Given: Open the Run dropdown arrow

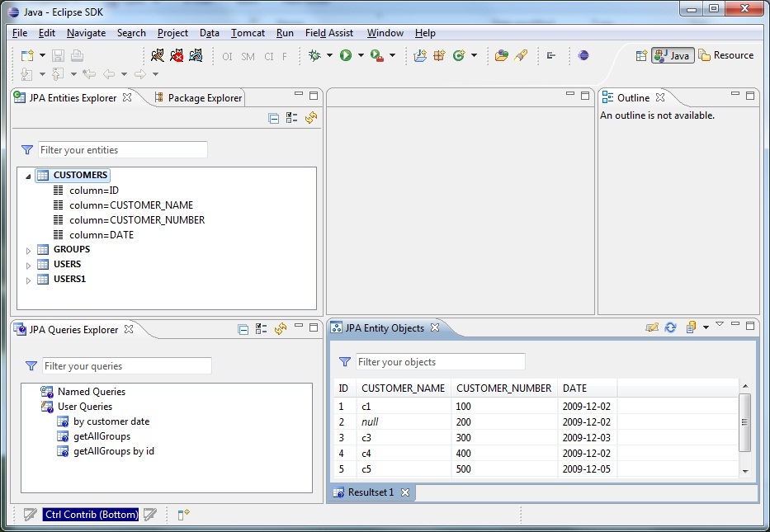Looking at the screenshot, I should pyautogui.click(x=361, y=55).
